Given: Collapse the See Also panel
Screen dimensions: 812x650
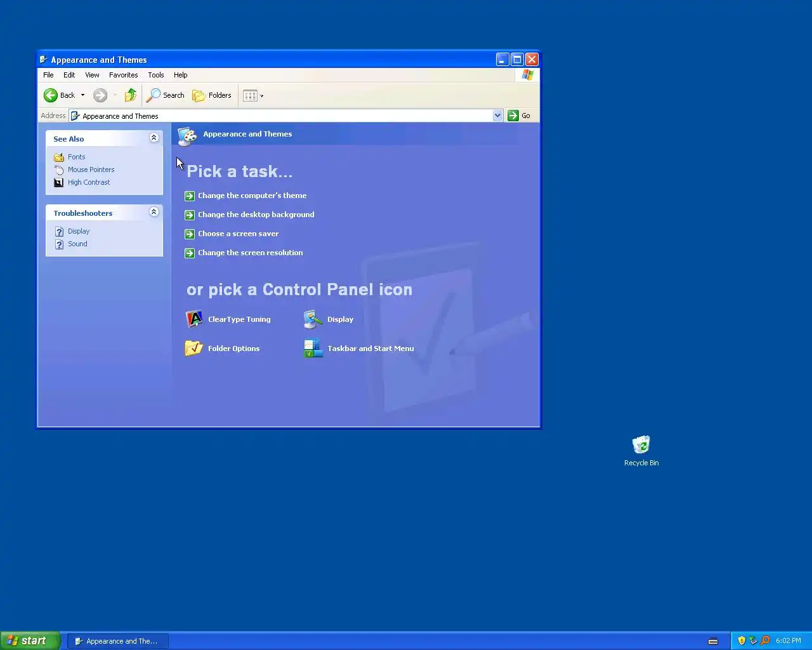Looking at the screenshot, I should tap(154, 138).
